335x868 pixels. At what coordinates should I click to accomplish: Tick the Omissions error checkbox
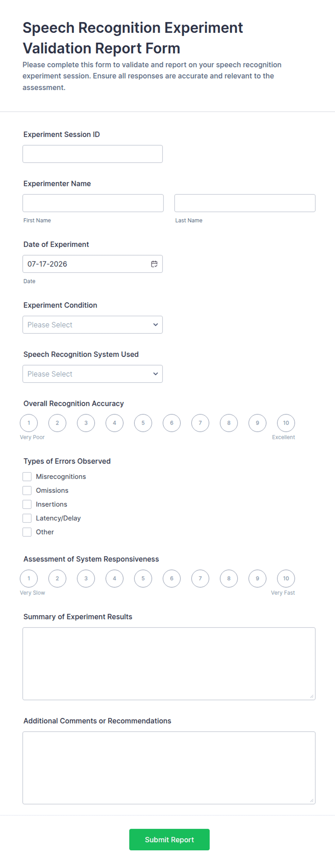pos(27,490)
